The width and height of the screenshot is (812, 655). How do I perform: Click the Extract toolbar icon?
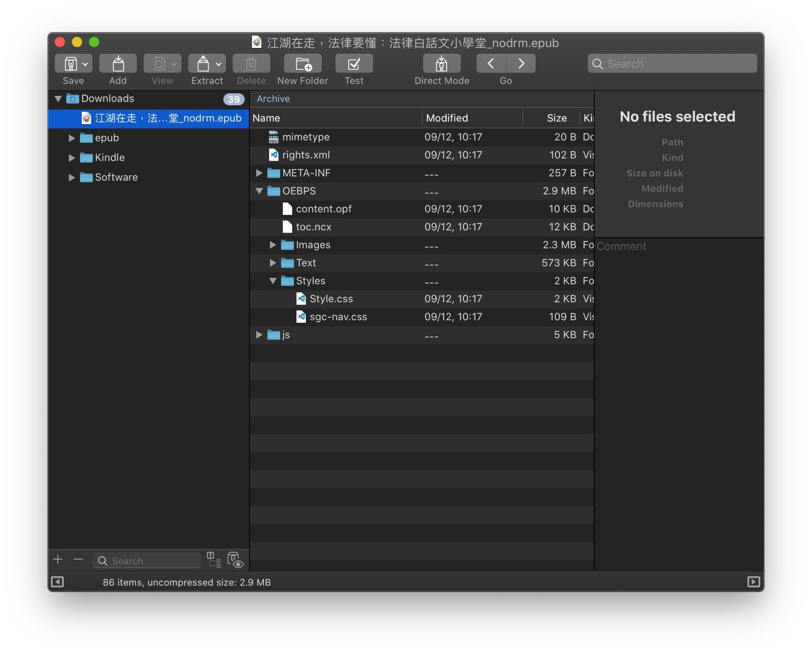(202, 64)
